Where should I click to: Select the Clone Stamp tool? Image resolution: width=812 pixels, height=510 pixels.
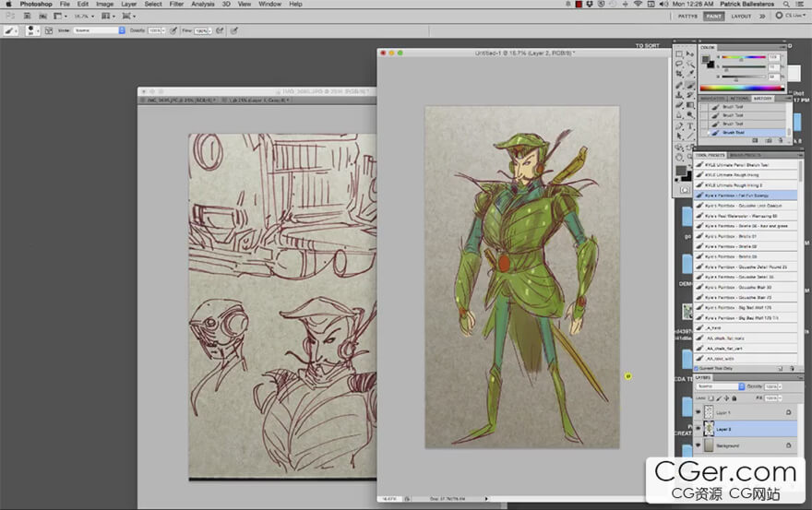(679, 95)
